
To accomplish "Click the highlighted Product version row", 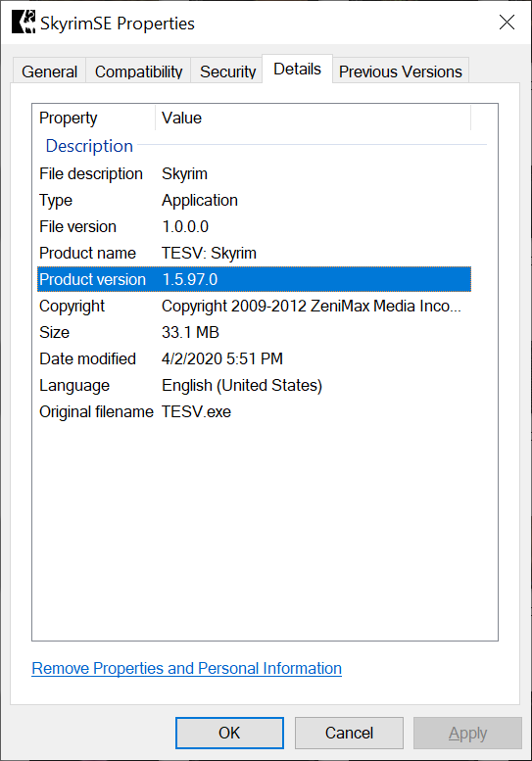I will 254,279.
